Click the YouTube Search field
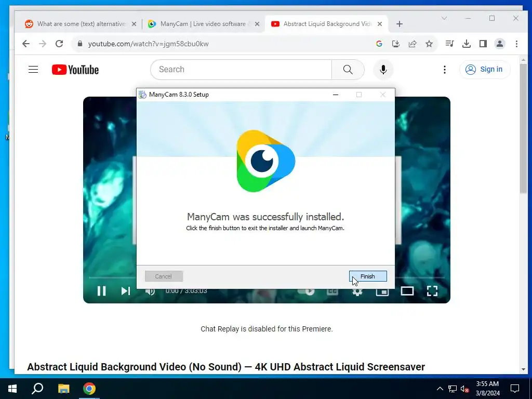The image size is (532, 399). (241, 70)
